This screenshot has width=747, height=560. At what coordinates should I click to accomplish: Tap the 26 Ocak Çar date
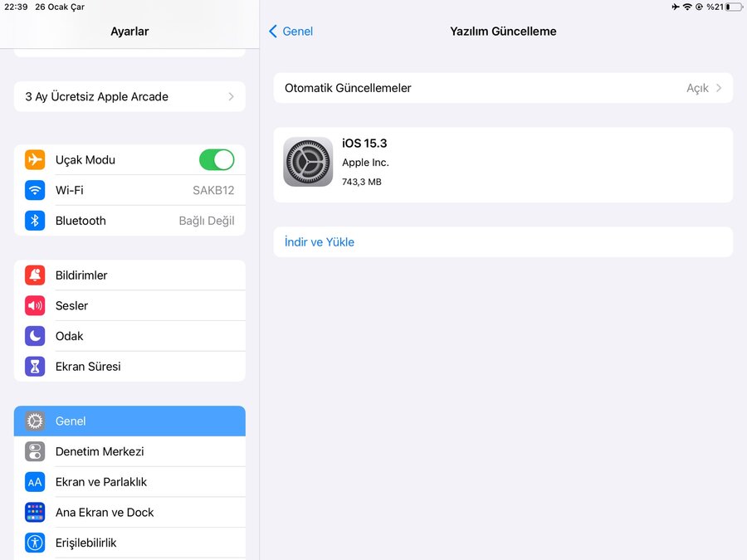(x=60, y=7)
